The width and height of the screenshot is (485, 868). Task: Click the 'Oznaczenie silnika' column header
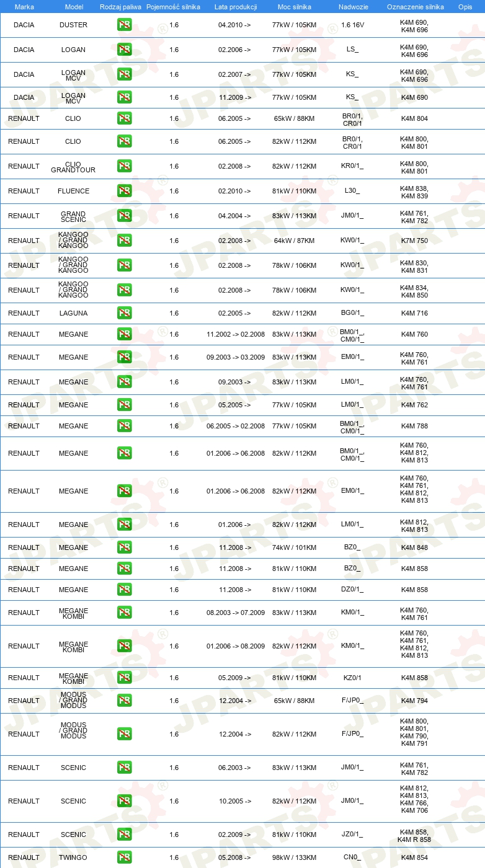click(x=415, y=7)
